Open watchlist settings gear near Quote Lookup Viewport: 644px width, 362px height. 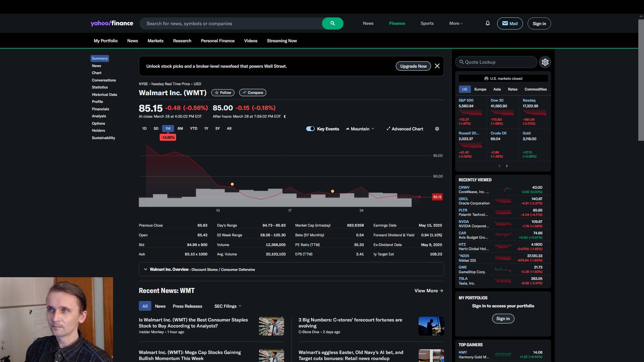(x=545, y=62)
